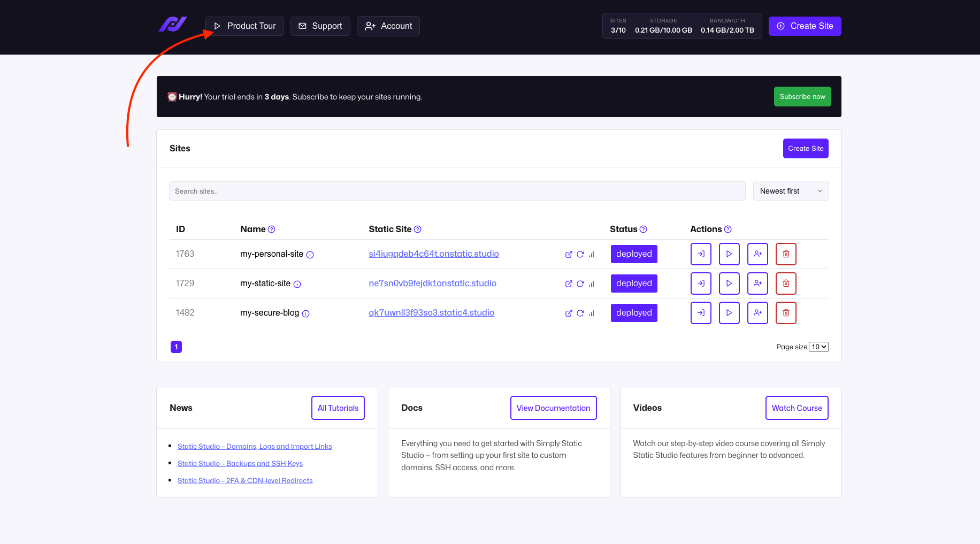Select site ID 1763

point(185,254)
